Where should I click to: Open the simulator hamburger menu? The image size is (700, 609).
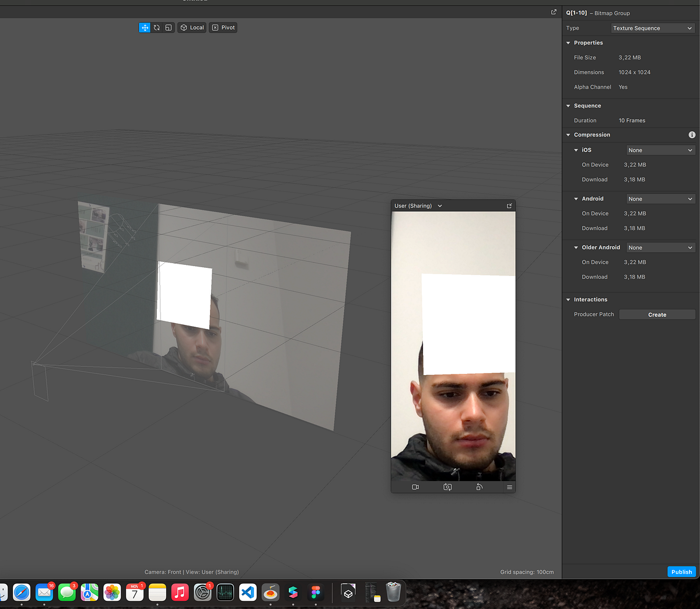509,487
